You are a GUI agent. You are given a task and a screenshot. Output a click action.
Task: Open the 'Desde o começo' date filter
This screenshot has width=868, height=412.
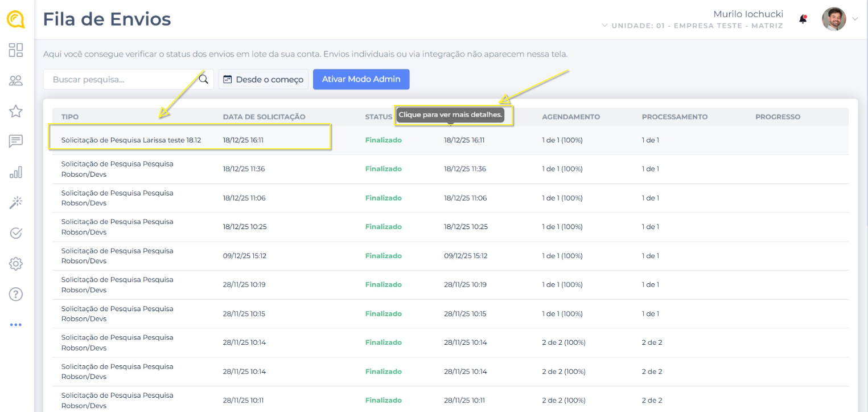264,79
